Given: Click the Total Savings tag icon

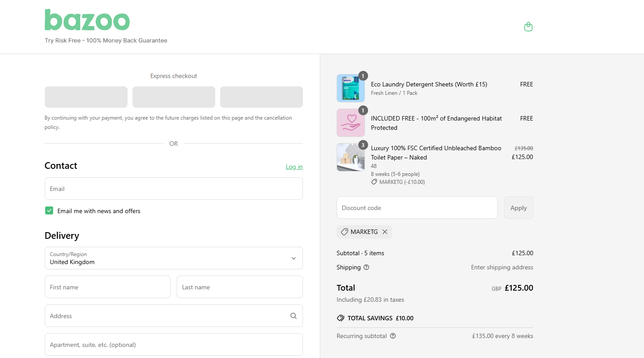Looking at the screenshot, I should [341, 318].
